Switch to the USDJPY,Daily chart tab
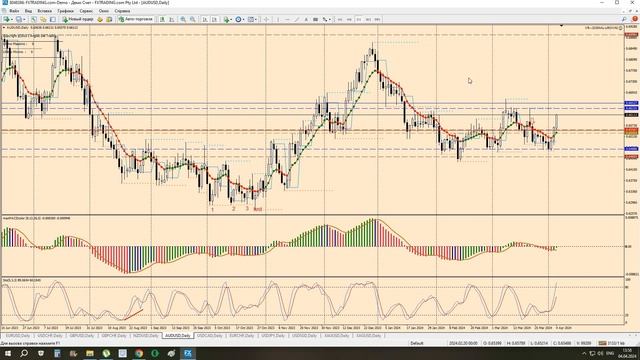 (x=273, y=336)
